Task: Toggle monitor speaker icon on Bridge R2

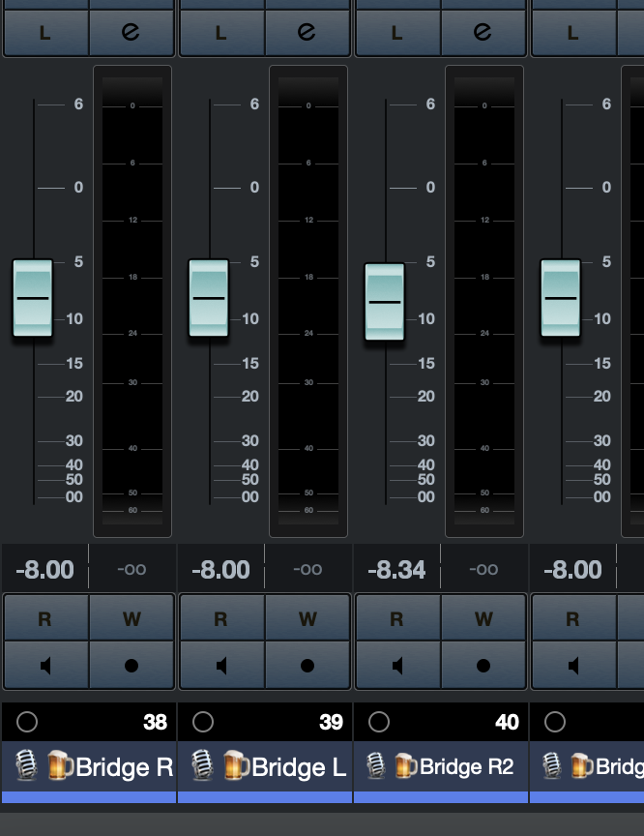Action: pos(397,665)
